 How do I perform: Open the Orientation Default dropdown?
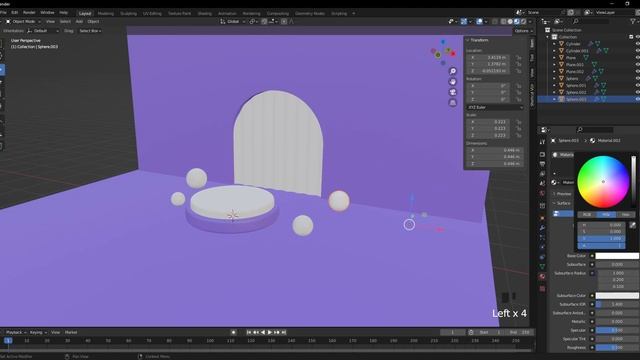click(x=43, y=31)
